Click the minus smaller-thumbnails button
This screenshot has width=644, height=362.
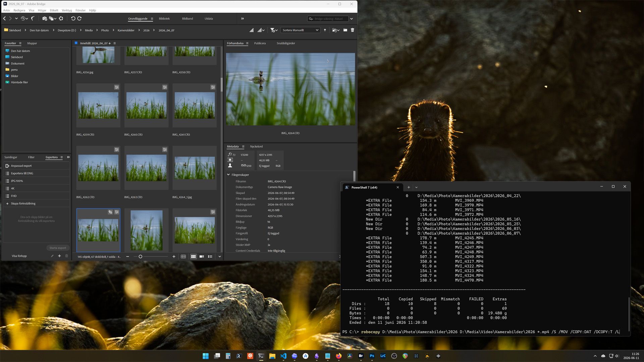point(127,257)
